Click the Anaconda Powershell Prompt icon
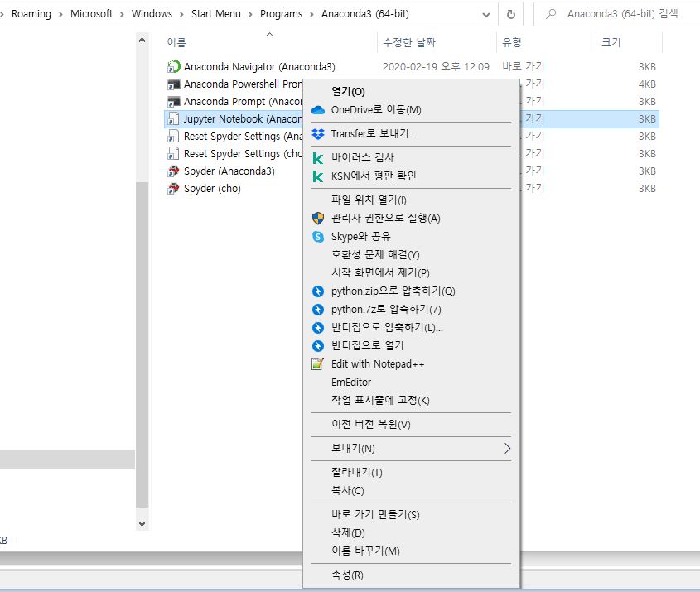Viewport: 700px width, 592px height. (173, 84)
